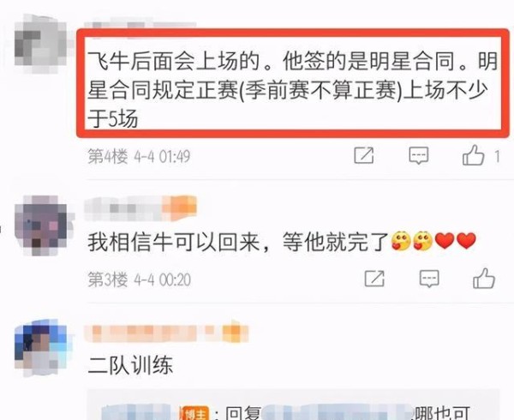The width and height of the screenshot is (514, 420).
Task: Select the comment text 二队训练
Action: pyautogui.click(x=130, y=365)
